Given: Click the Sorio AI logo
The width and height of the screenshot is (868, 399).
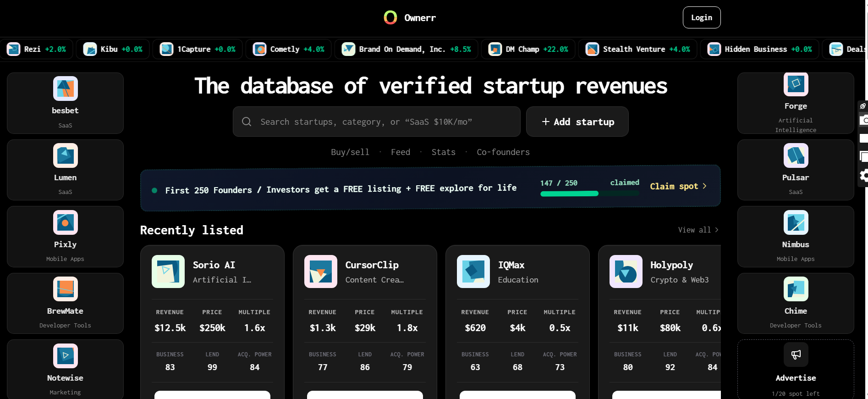Looking at the screenshot, I should [168, 272].
